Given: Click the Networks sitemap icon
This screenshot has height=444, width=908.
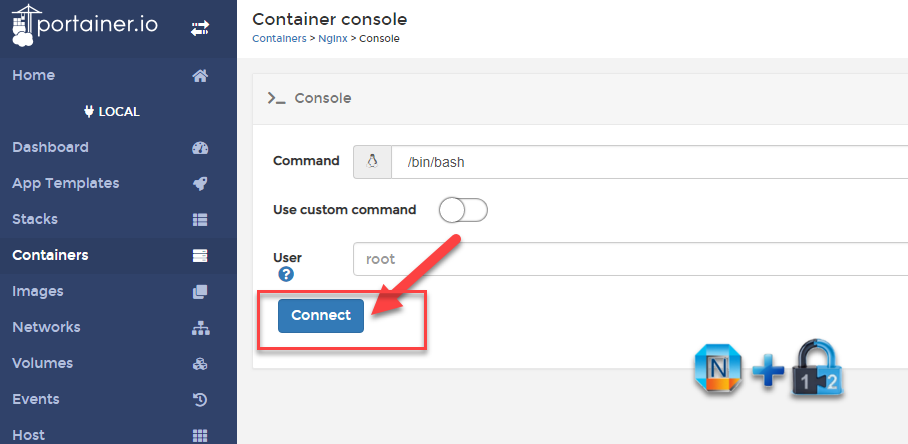Looking at the screenshot, I should (200, 328).
